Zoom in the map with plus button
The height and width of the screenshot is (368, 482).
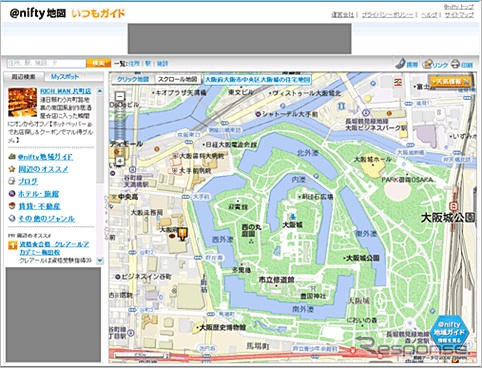click(120, 161)
